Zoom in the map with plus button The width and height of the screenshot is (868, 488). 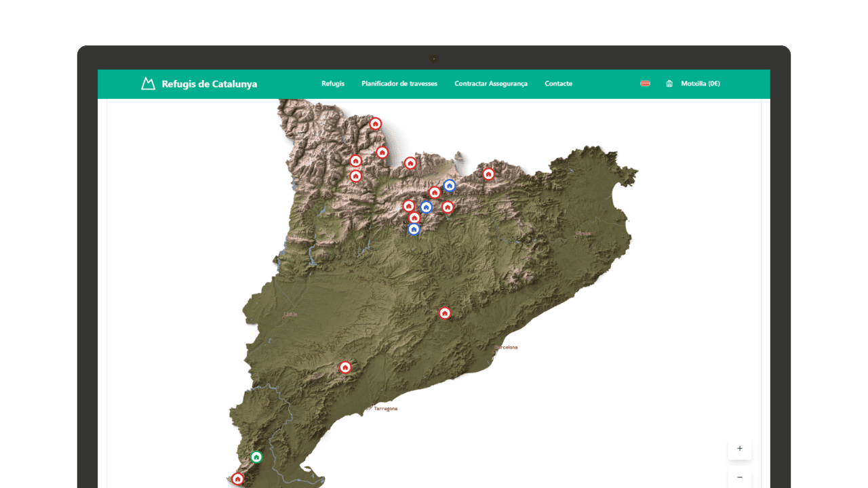coord(740,449)
